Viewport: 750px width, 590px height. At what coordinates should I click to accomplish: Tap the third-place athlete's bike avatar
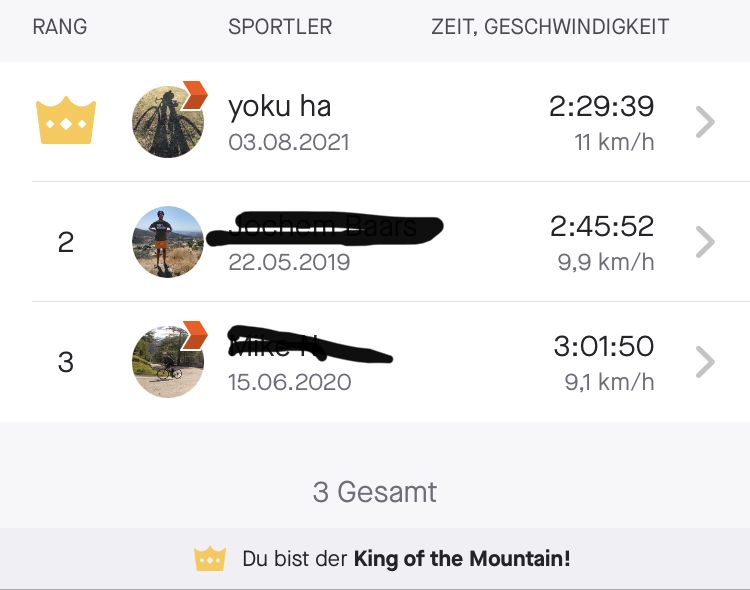click(166, 362)
